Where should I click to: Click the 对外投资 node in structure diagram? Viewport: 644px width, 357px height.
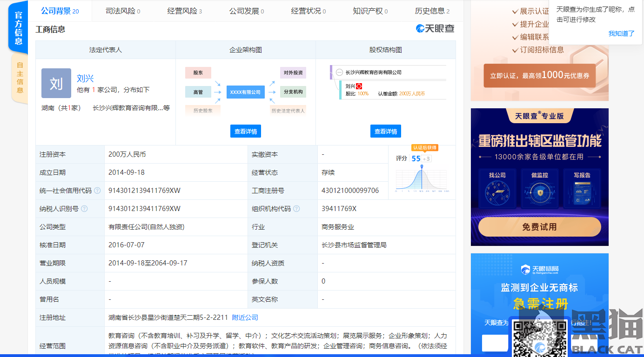coord(293,73)
